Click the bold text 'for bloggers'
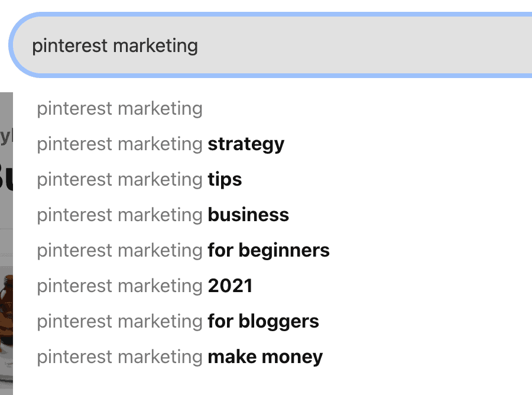This screenshot has width=532, height=395. (x=263, y=321)
